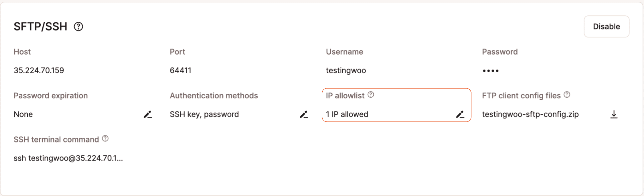Reveal the masked password dots
This screenshot has width=644, height=196.
coord(491,71)
